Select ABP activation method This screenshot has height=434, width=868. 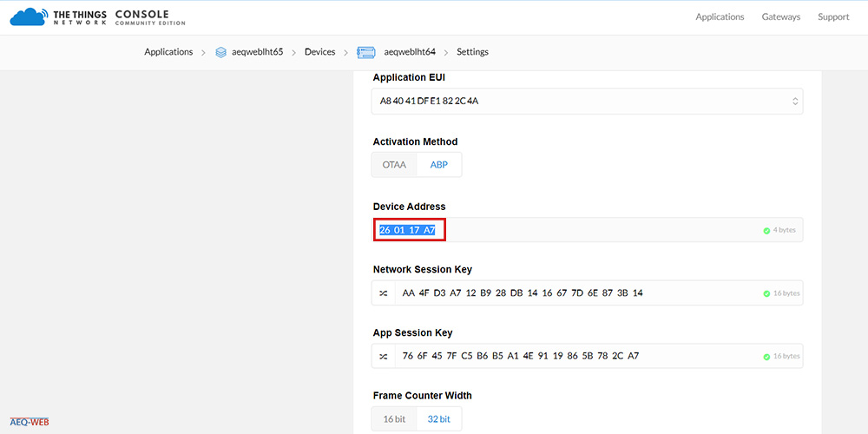439,165
